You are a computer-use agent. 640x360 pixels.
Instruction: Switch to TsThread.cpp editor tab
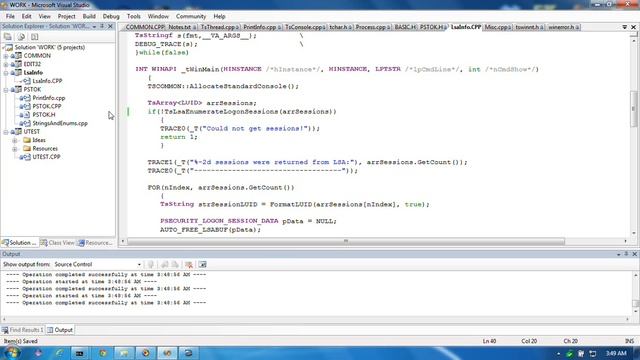pyautogui.click(x=220, y=27)
